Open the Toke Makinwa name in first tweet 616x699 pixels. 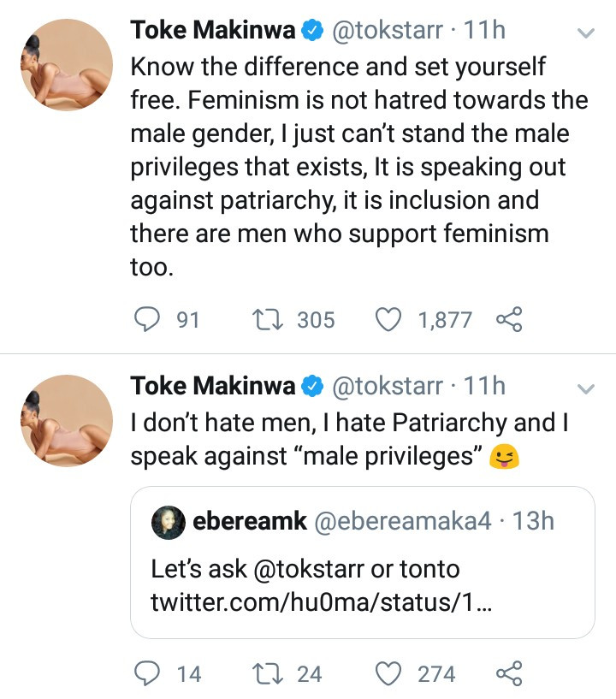(x=212, y=31)
